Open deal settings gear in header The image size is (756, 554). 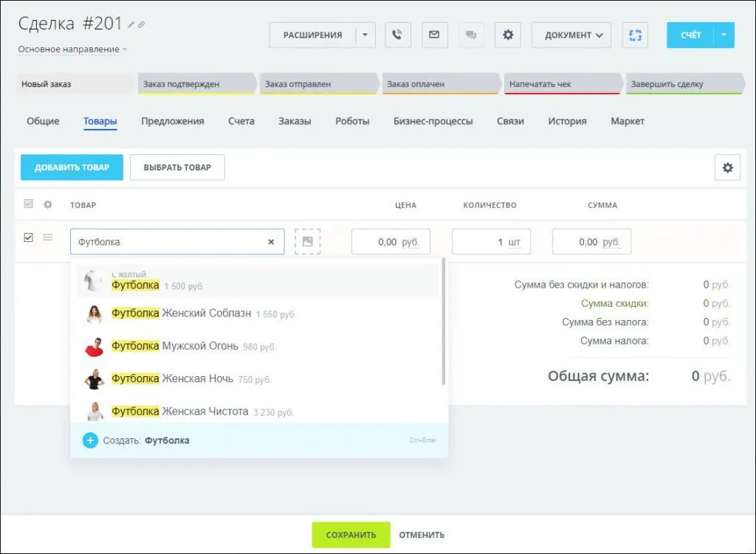pos(507,35)
